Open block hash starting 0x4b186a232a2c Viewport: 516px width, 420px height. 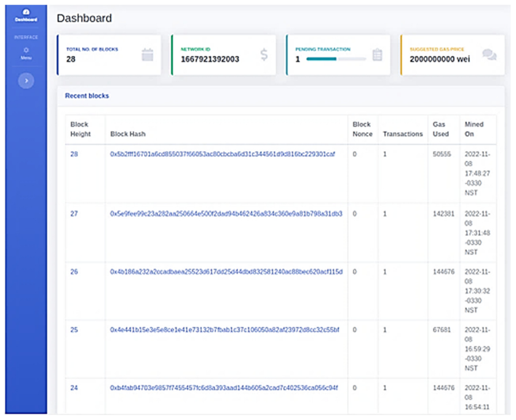(226, 272)
